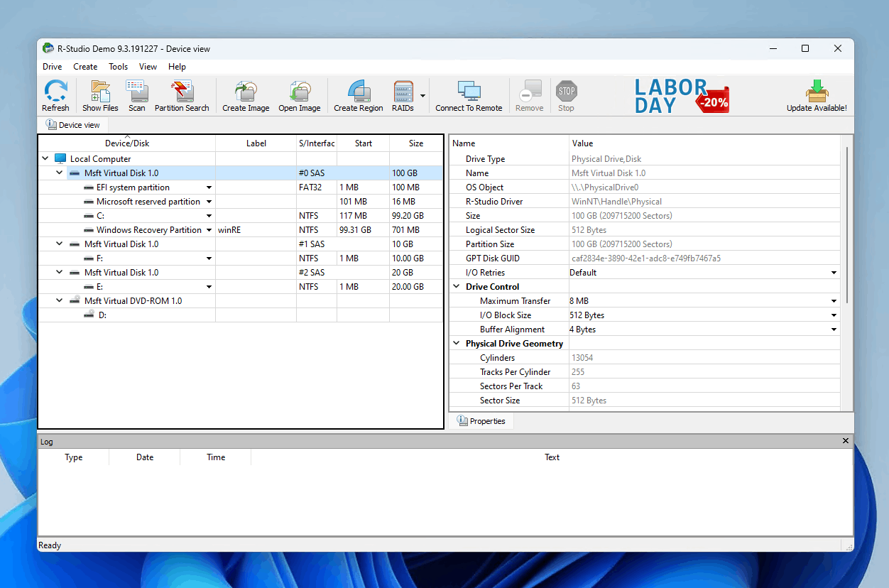Sort by the Label column header

point(256,143)
